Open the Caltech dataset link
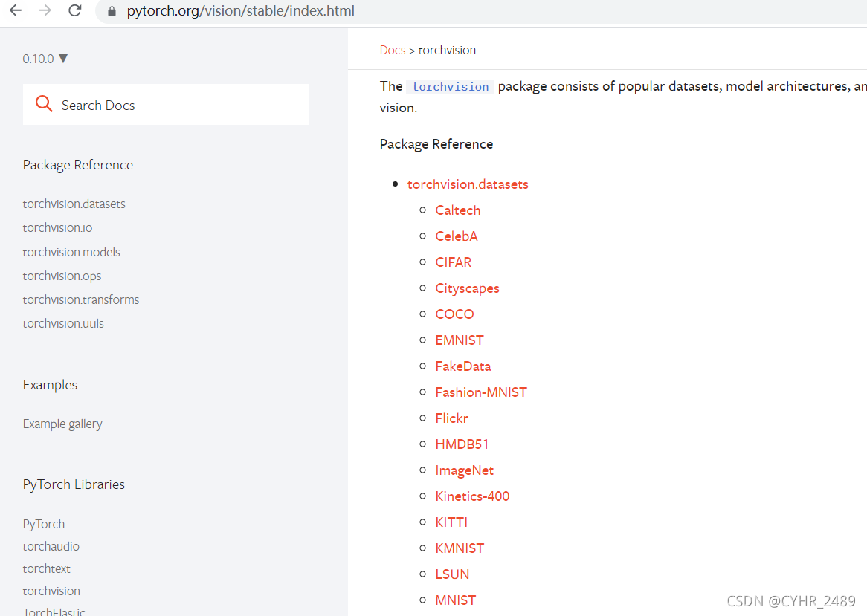867x616 pixels. point(458,210)
